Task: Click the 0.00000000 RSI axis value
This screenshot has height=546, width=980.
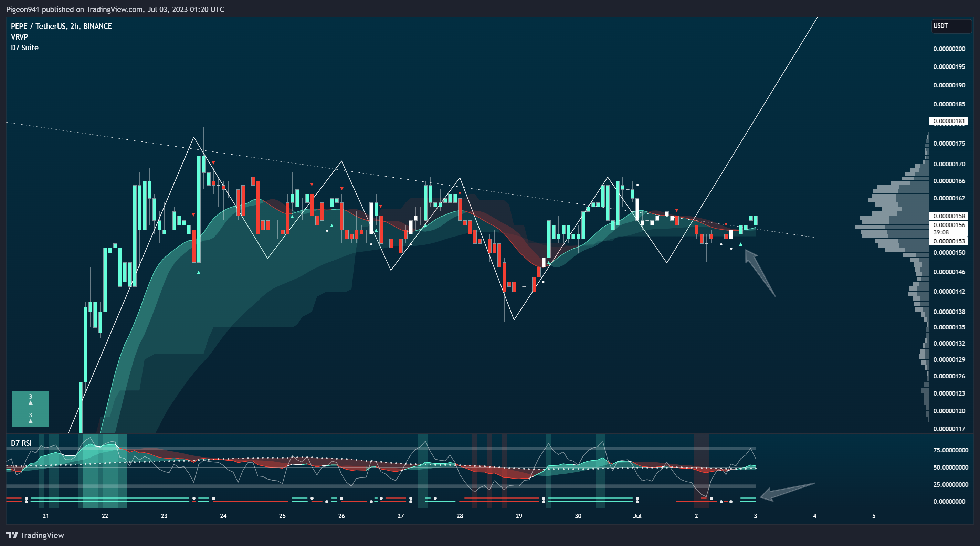Action: click(949, 502)
